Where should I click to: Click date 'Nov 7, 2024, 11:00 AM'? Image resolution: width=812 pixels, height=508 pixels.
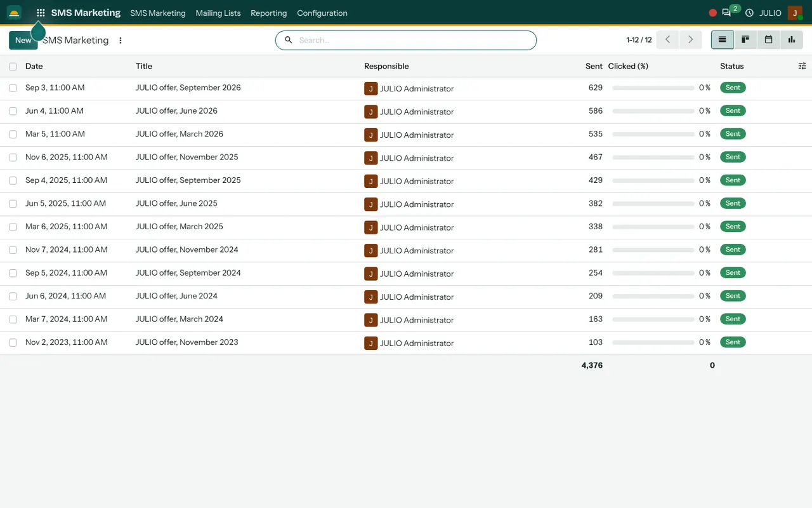pyautogui.click(x=67, y=250)
